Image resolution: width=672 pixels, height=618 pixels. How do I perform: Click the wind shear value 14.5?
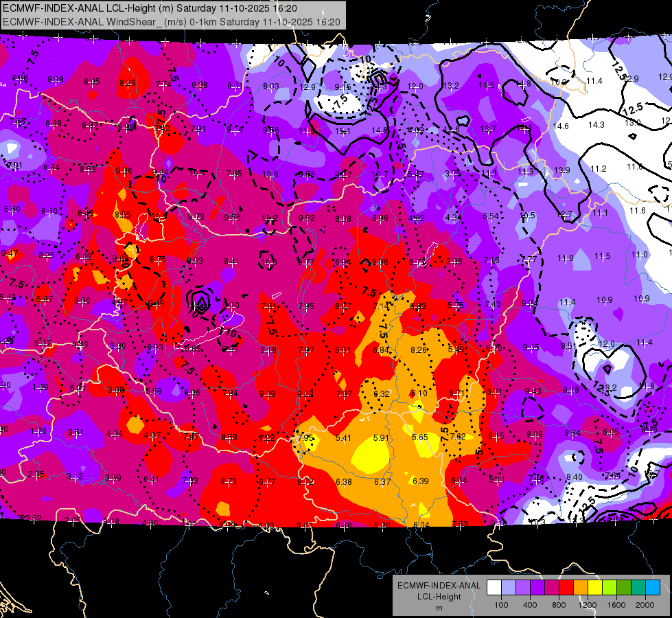(487, 85)
